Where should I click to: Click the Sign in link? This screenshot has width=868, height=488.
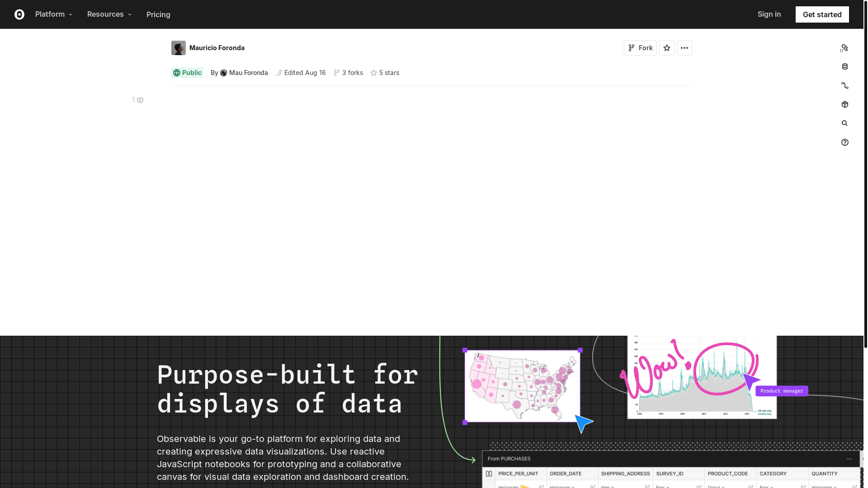769,14
